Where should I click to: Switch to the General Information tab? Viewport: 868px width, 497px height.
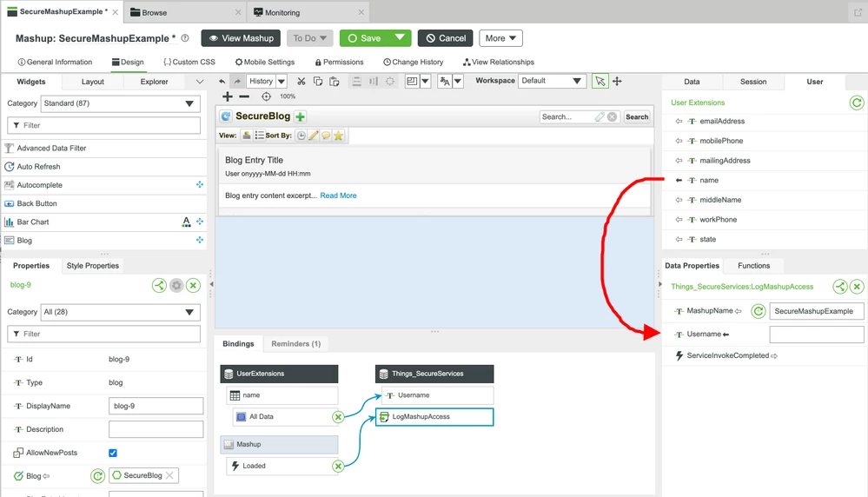55,62
